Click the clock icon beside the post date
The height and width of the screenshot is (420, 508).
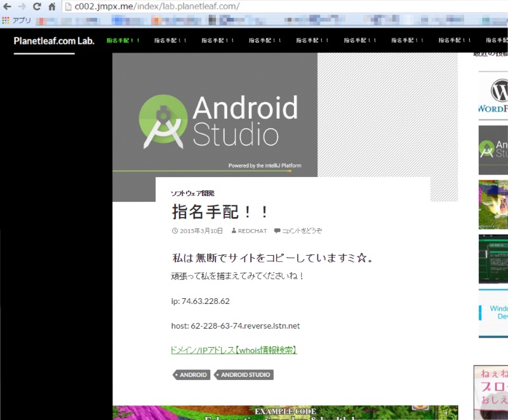point(175,231)
